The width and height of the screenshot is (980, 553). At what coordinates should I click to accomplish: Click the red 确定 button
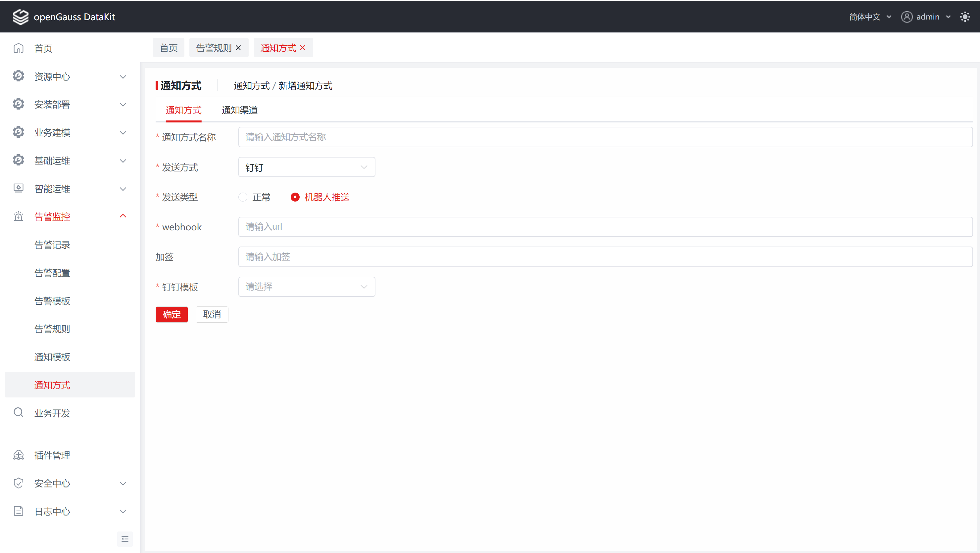pyautogui.click(x=171, y=314)
